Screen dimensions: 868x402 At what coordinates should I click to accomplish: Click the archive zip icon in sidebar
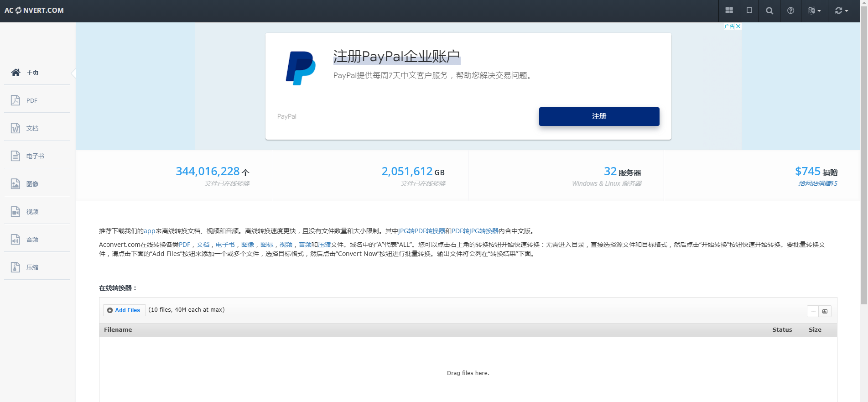16,267
